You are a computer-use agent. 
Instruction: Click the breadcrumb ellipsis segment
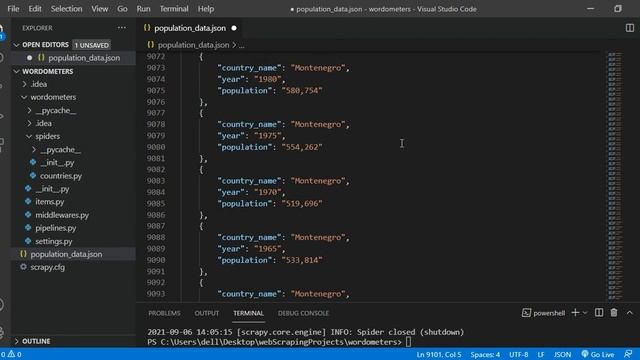tap(242, 45)
